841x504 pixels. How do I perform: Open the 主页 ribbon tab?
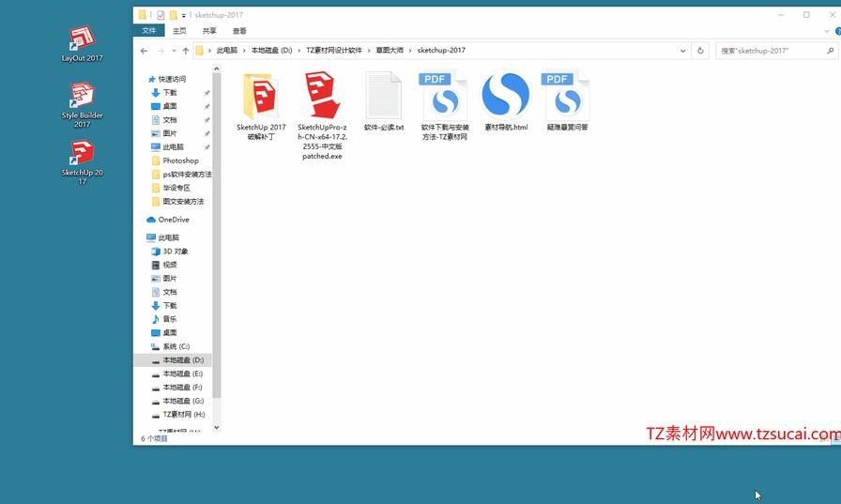(x=179, y=31)
